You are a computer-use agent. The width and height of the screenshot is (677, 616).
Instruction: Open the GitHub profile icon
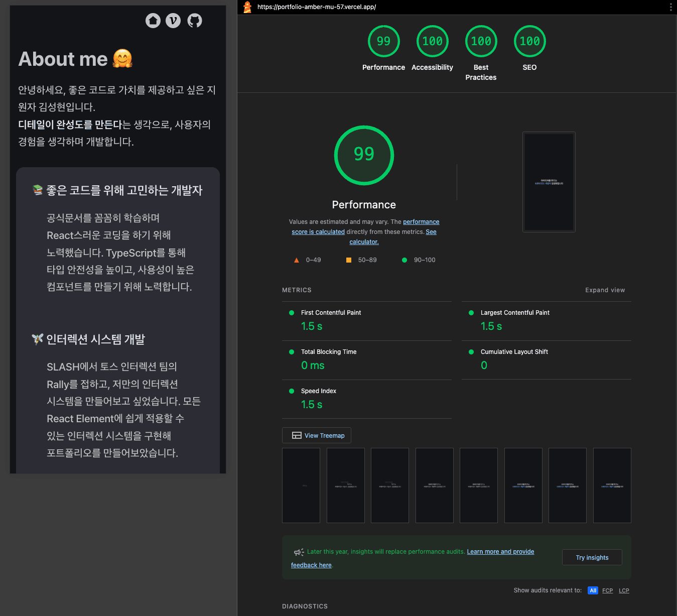(194, 20)
